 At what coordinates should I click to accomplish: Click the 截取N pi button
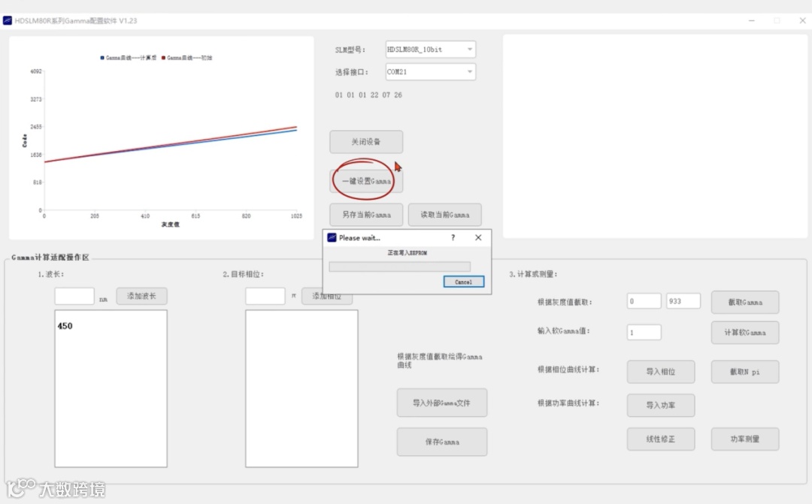[744, 372]
